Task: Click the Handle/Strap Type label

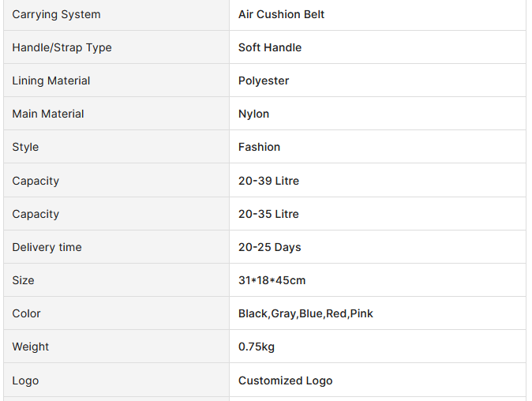Action: pos(62,48)
